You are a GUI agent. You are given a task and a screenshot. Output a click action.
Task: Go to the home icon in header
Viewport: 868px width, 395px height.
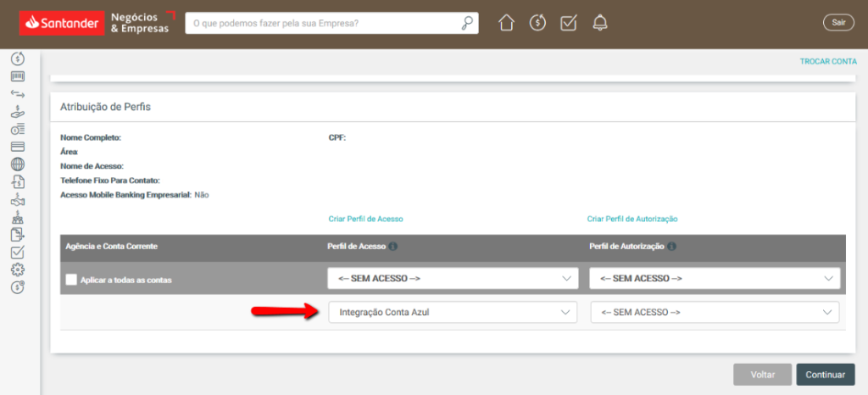click(x=506, y=23)
